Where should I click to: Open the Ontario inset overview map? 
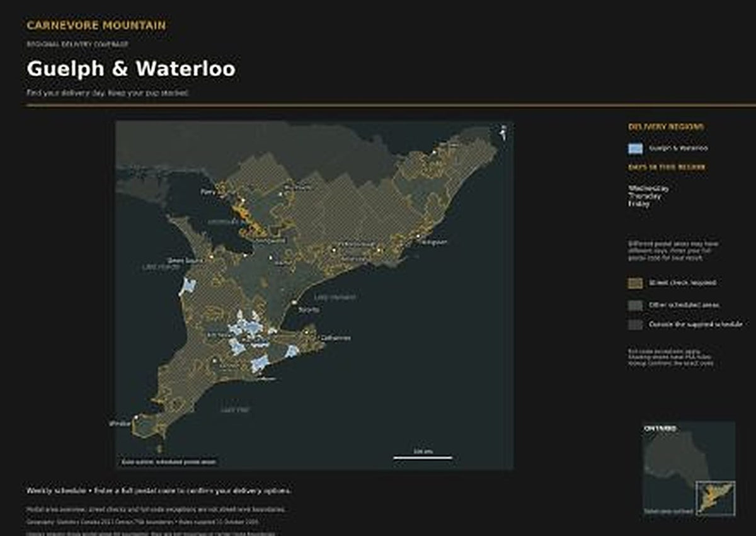[x=688, y=469]
